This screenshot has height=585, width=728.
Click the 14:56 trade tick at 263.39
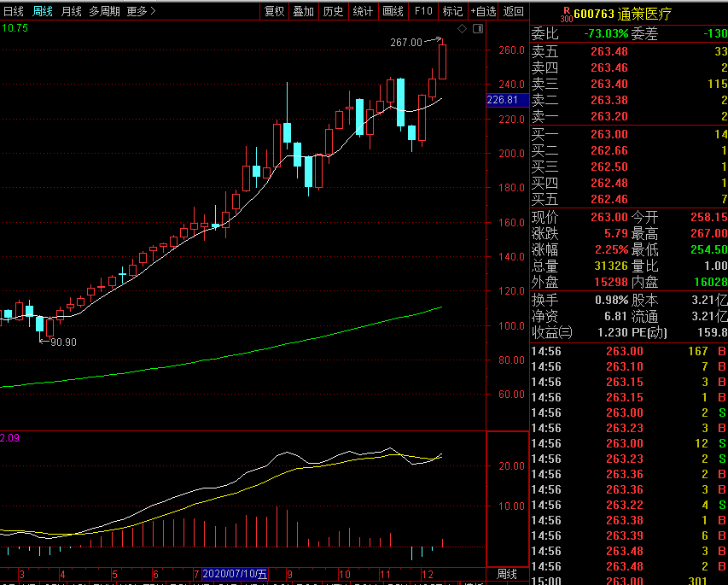click(x=629, y=535)
